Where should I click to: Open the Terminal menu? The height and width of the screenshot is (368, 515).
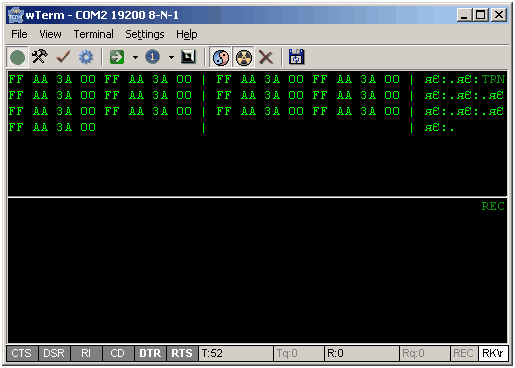pos(93,34)
